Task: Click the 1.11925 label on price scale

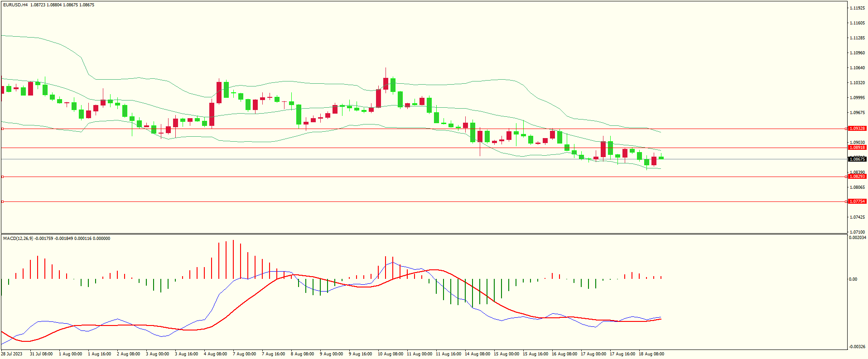Action: (x=857, y=8)
